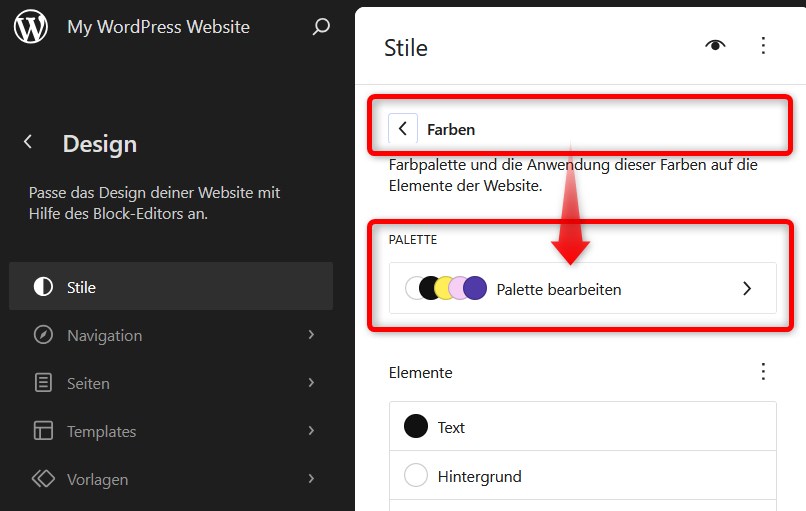Click the Farben heading text
Viewport: 806px width, 511px height.
(451, 130)
